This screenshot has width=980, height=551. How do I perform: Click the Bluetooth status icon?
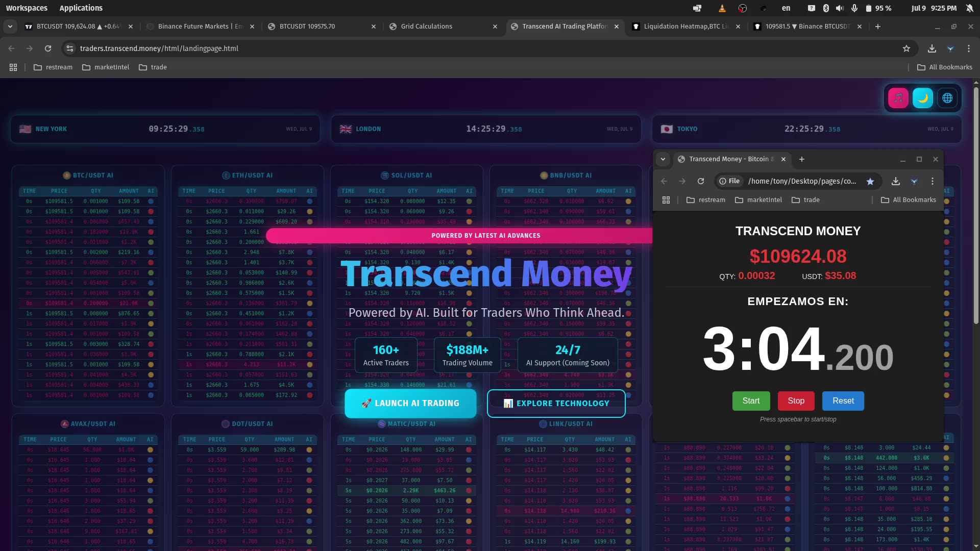[x=826, y=8]
